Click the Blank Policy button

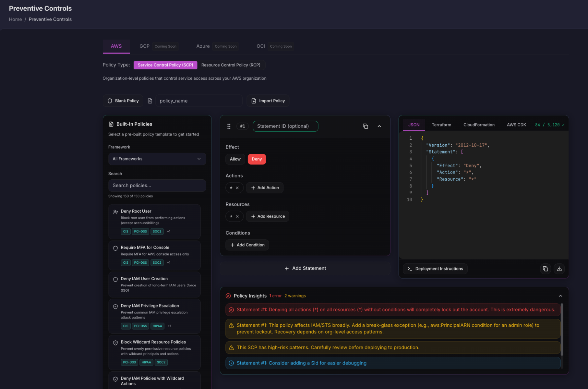(123, 101)
